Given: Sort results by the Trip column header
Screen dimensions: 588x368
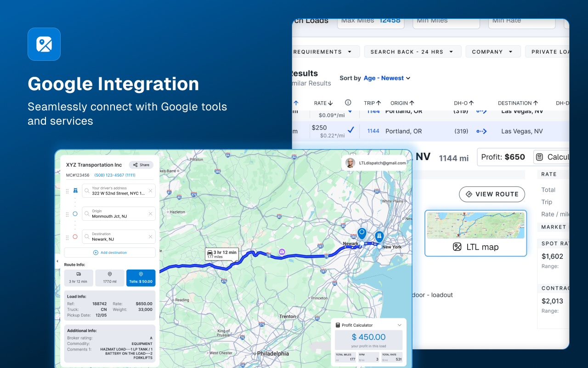Looking at the screenshot, I should pyautogui.click(x=373, y=103).
